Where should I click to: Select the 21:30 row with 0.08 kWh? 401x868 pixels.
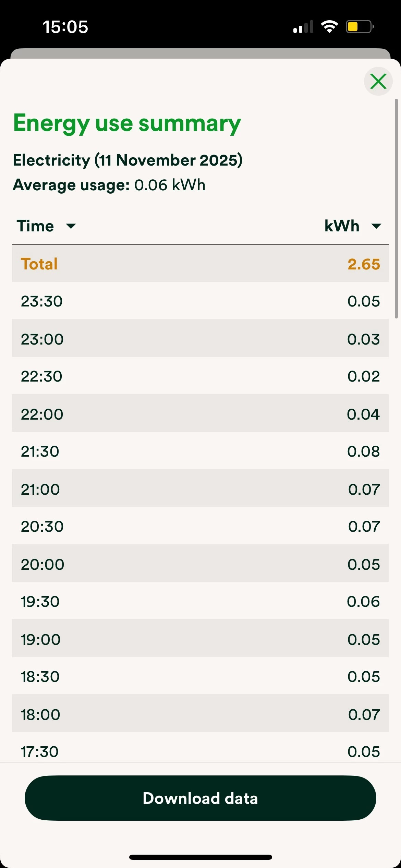[200, 451]
